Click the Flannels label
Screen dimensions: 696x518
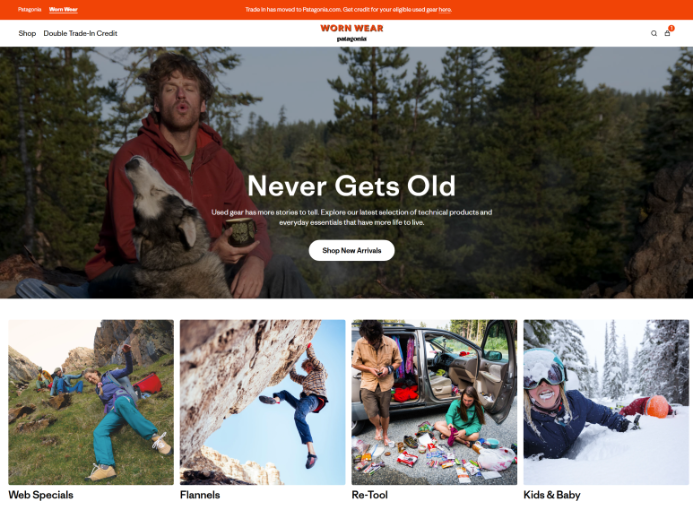click(x=200, y=495)
